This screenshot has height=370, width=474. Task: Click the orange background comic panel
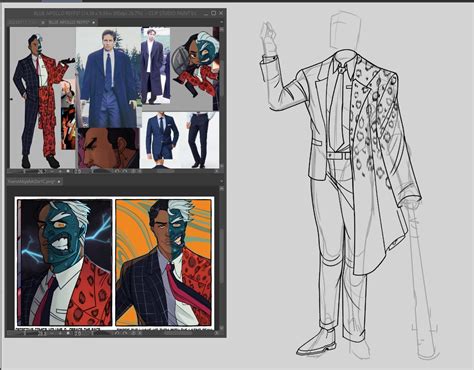coord(163,262)
